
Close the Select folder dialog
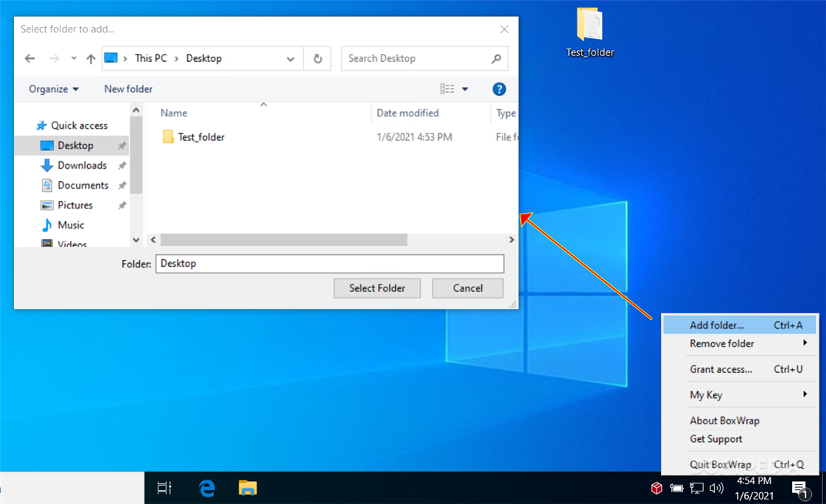[x=504, y=29]
